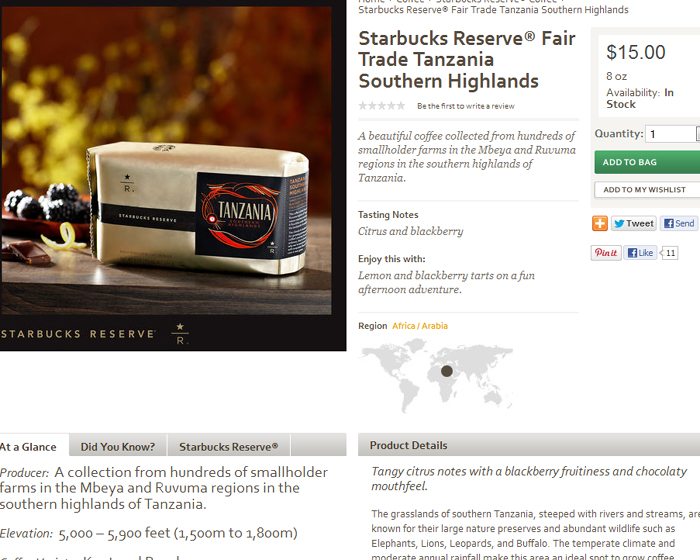Click the Starbucks Reserve R star logo
Image resolution: width=700 pixels, height=560 pixels.
pyautogui.click(x=180, y=334)
